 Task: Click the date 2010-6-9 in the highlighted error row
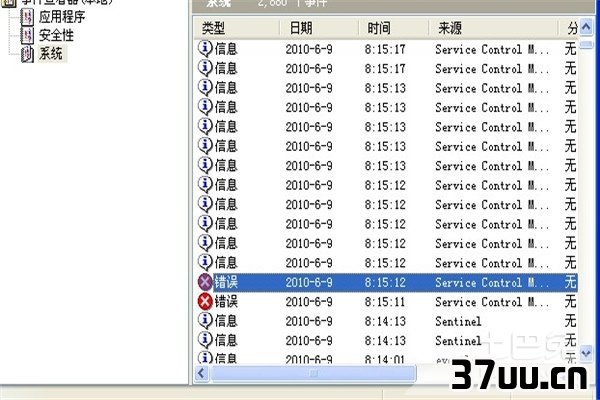309,282
